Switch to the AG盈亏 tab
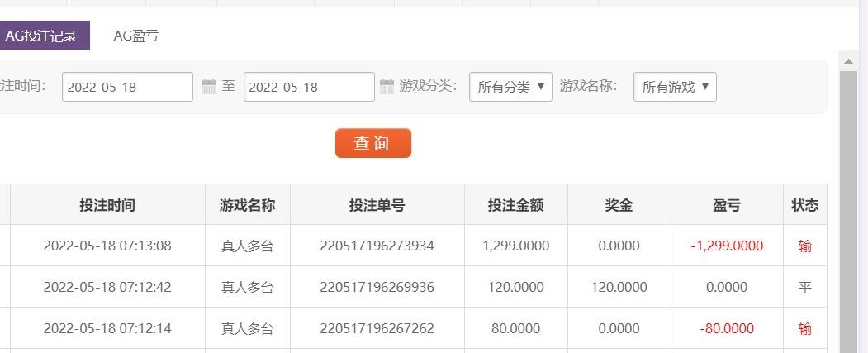Image resolution: width=868 pixels, height=353 pixels. click(x=135, y=36)
